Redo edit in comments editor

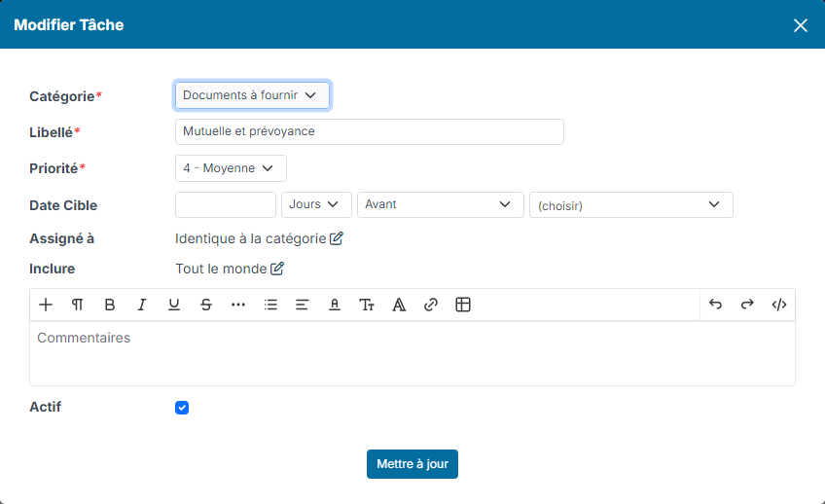click(x=747, y=305)
